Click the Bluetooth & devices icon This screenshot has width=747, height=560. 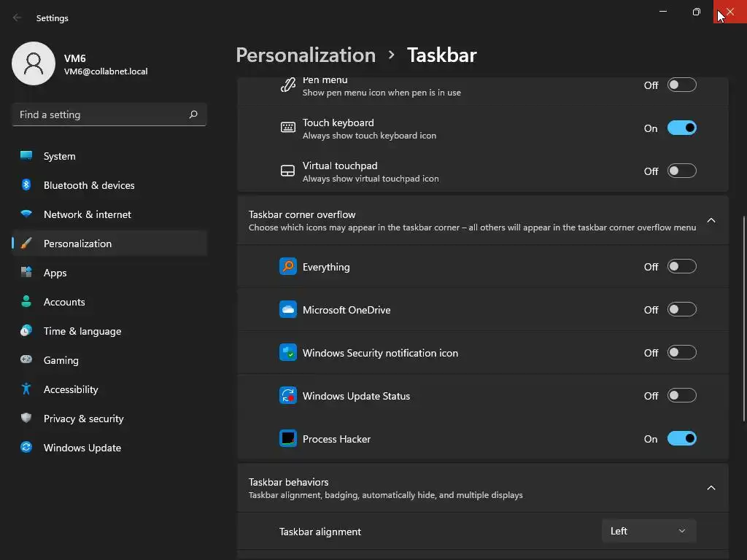click(26, 185)
